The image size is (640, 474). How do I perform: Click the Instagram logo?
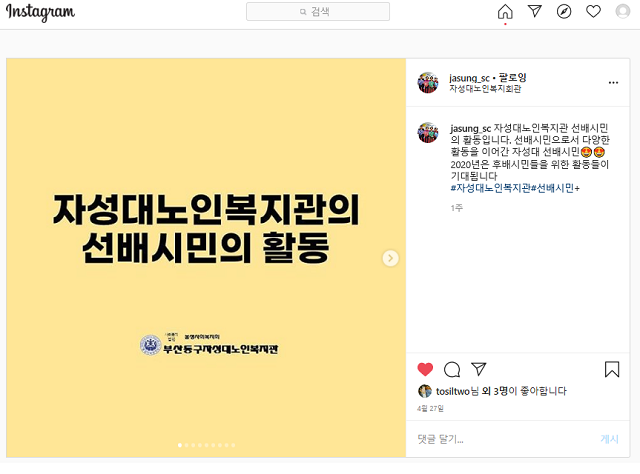point(40,12)
